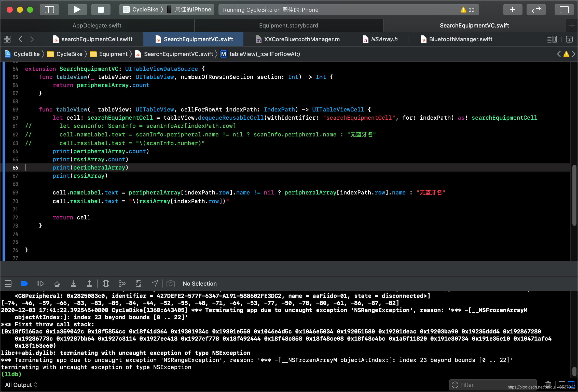Open the XXCoreBluetoothManager.m editor tab
The width and height of the screenshot is (578, 392).
point(297,39)
